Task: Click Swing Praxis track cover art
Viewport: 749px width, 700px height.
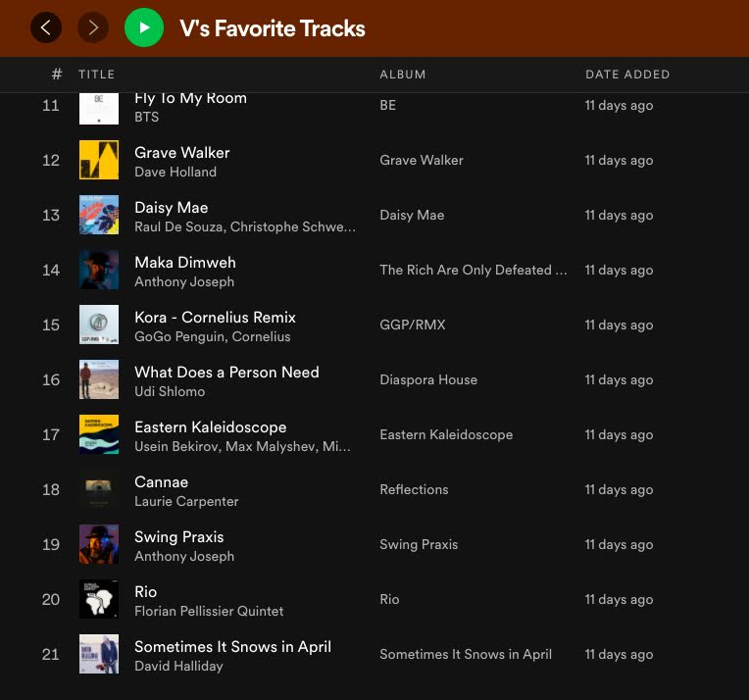Action: (x=99, y=545)
